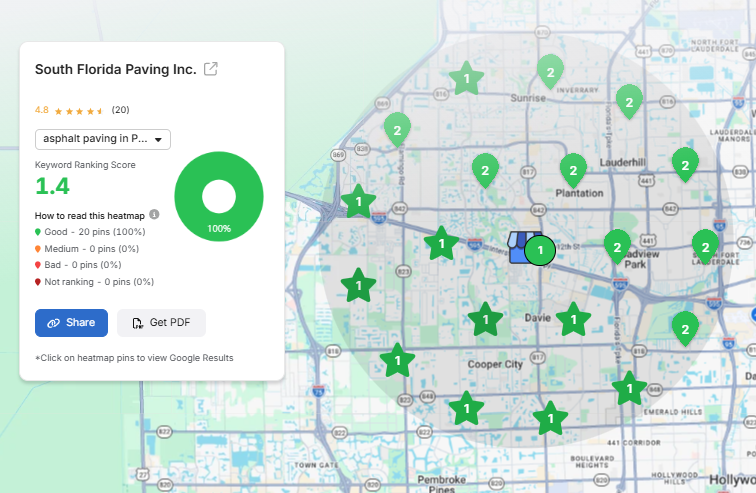Click the dropdown arrow on the keyword selector
This screenshot has width=756, height=493.
click(x=158, y=140)
